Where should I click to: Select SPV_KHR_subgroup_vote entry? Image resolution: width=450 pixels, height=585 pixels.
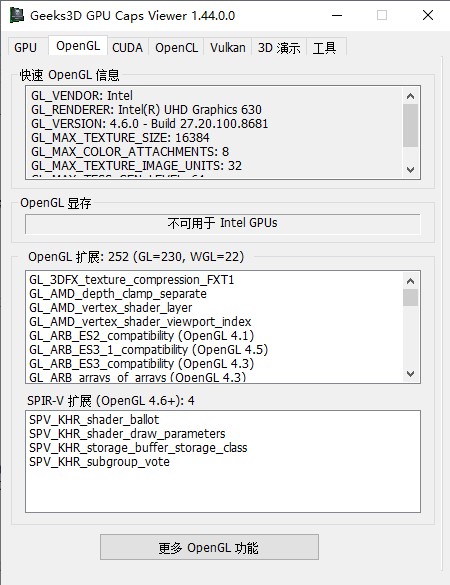[99, 462]
